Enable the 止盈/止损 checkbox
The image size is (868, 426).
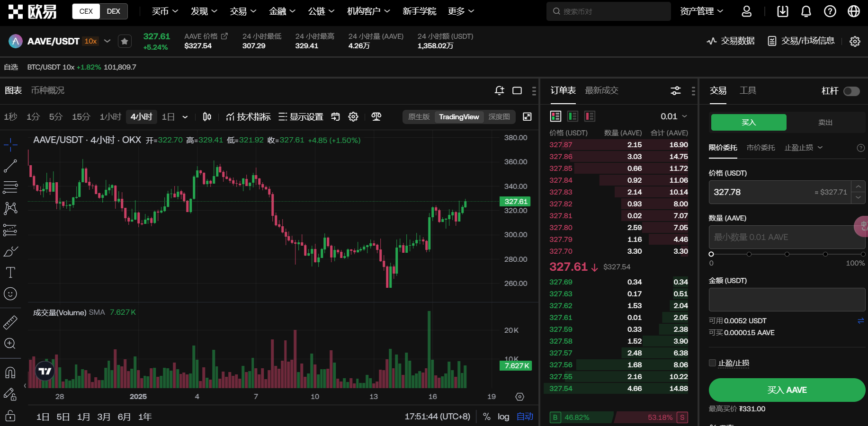[x=712, y=363]
